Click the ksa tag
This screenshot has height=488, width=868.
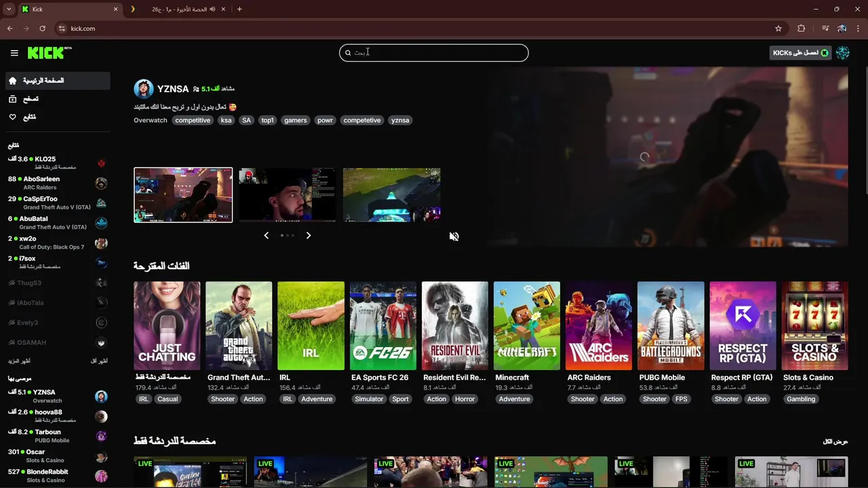(x=226, y=120)
